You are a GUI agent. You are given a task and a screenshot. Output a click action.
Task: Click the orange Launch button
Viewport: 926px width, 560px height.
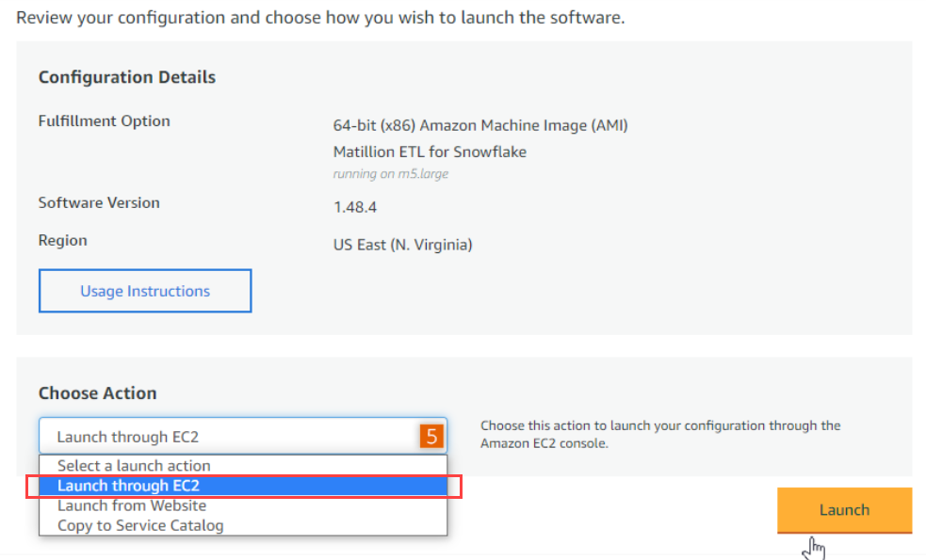click(844, 510)
